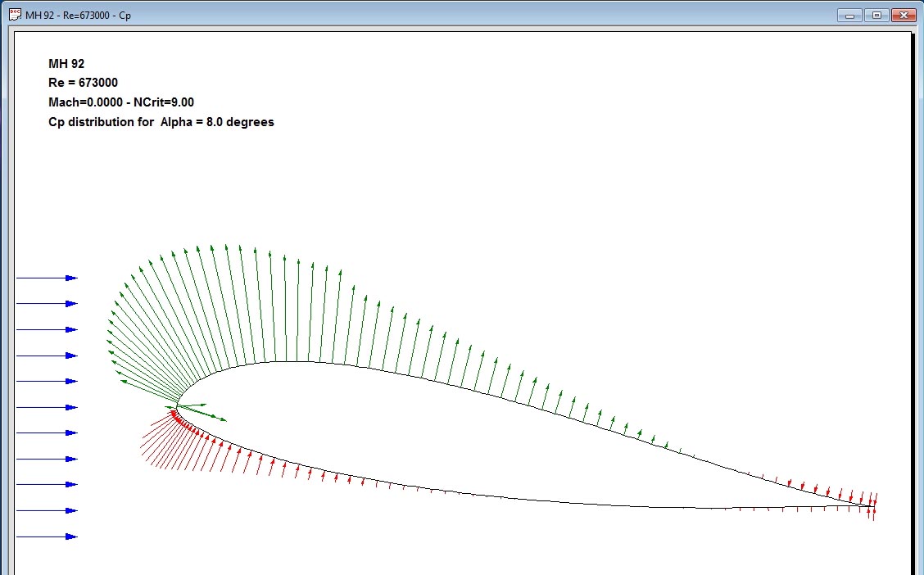Click the tallest green suction arrow tip

pyautogui.click(x=224, y=245)
